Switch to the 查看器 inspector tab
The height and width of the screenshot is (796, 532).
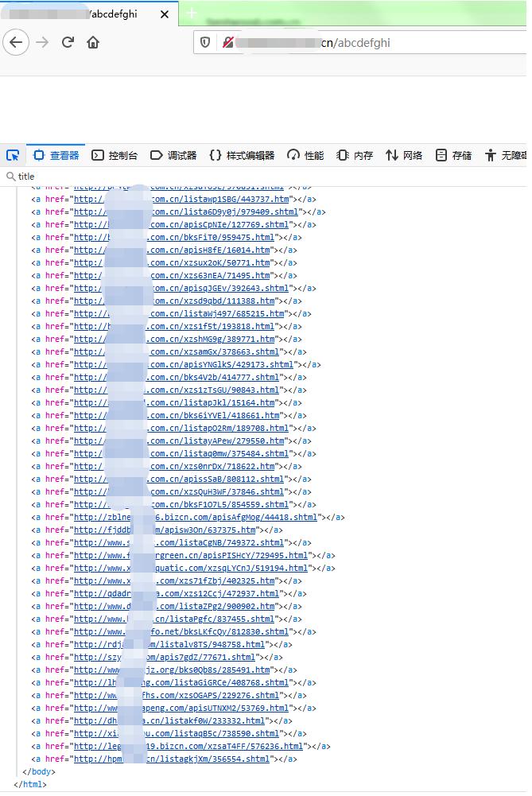tap(56, 155)
